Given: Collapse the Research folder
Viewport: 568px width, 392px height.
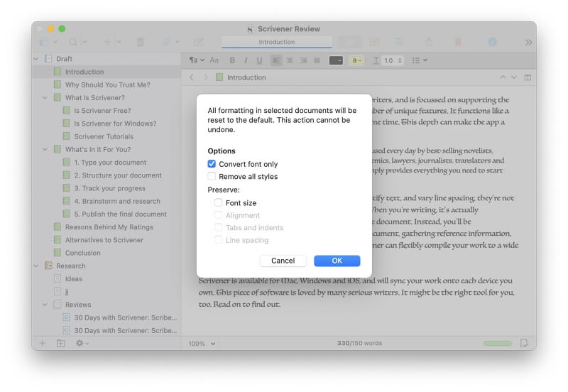Looking at the screenshot, I should pos(36,266).
